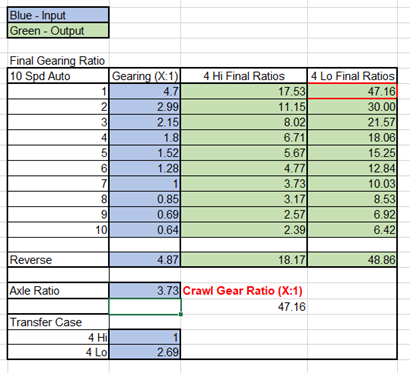Click the 4 Lo transfer case value 2.69

click(x=145, y=352)
